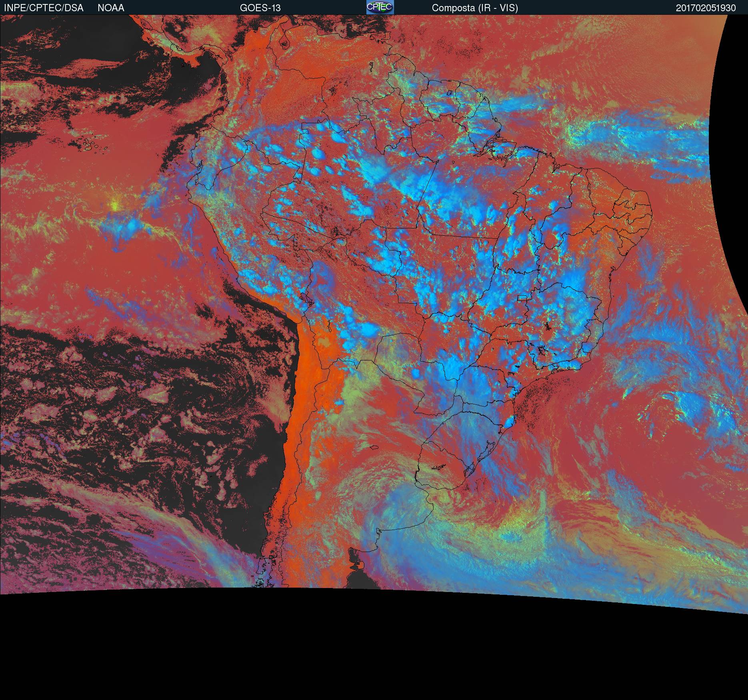Select the Composta (IR - VIS) title
Image resolution: width=748 pixels, height=700 pixels.
(x=475, y=8)
